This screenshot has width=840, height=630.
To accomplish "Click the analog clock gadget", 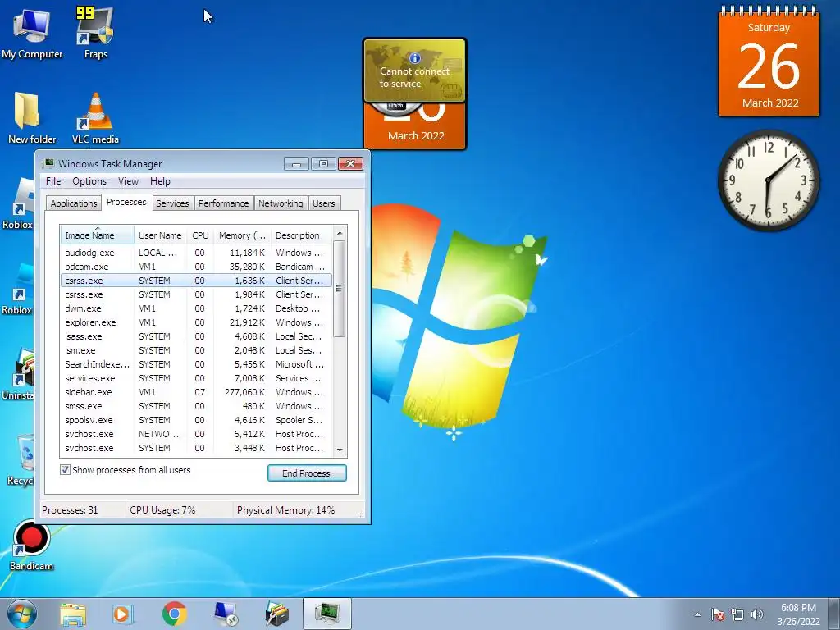I will tap(769, 180).
